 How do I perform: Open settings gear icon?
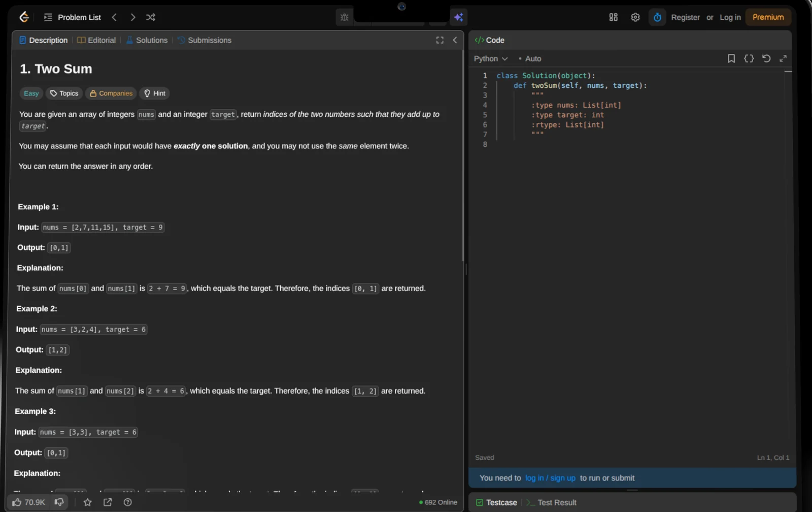click(635, 17)
